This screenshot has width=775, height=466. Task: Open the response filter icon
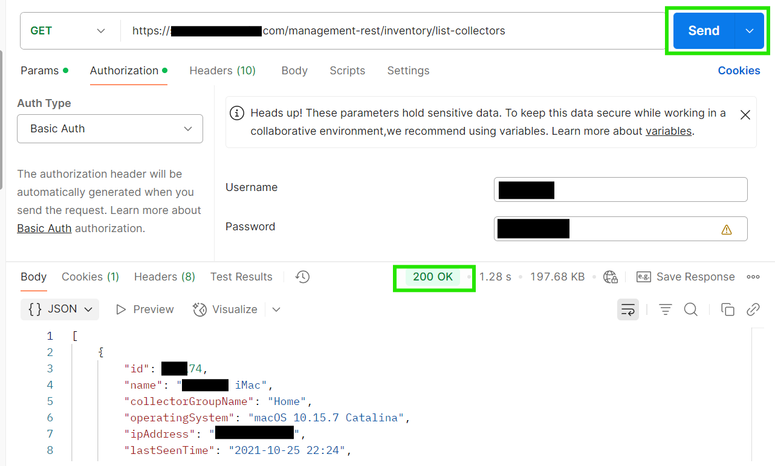(x=665, y=310)
